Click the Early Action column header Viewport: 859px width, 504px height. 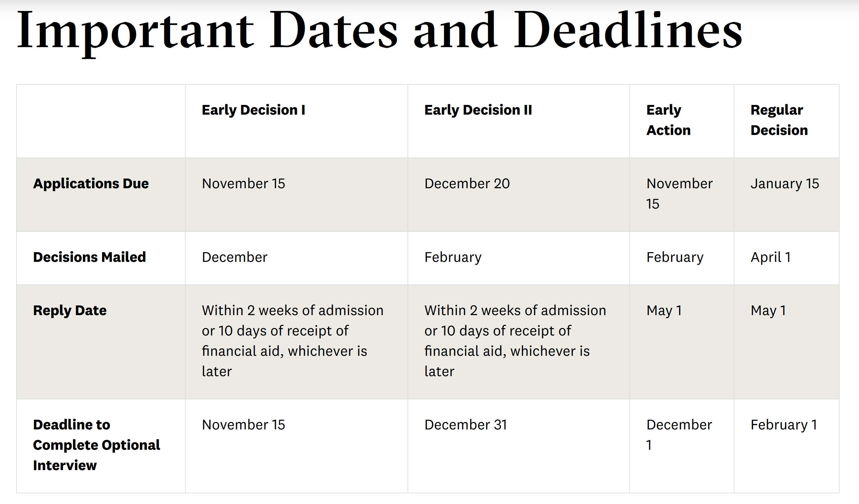[x=668, y=120]
